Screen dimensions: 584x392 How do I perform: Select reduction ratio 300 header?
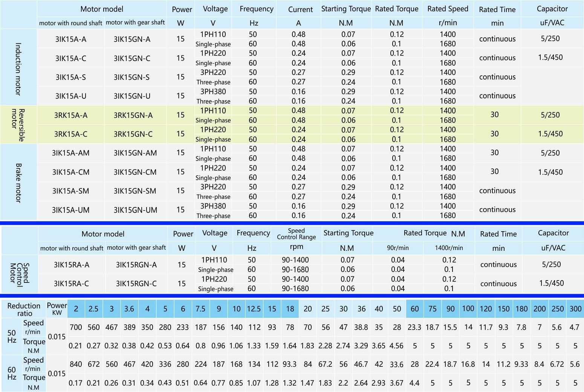[575, 309]
